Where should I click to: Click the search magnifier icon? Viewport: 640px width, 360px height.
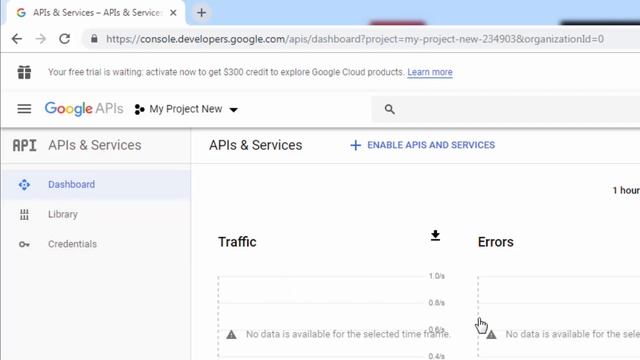[389, 109]
